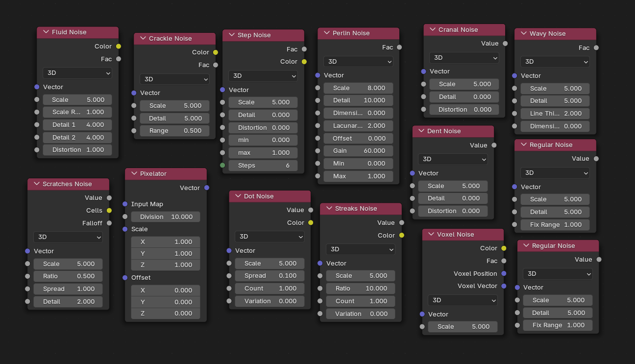
Task: Click the Voxel Noise Voxel Position socket
Action: pyautogui.click(x=504, y=274)
